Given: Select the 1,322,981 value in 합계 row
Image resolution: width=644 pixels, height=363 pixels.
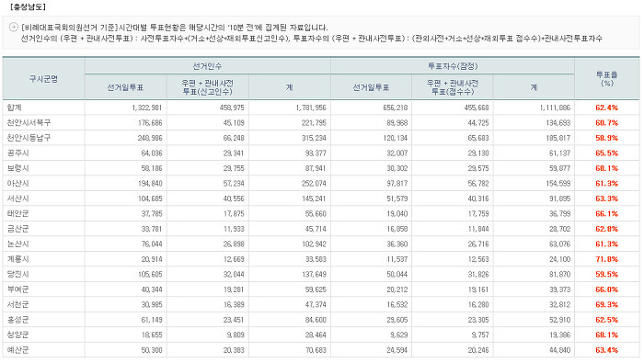Looking at the screenshot, I should [x=147, y=108].
